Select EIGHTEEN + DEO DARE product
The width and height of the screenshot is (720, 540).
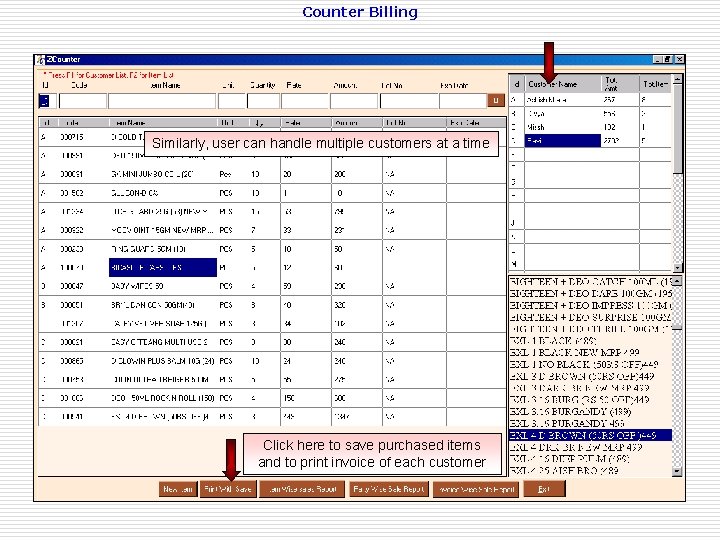591,293
